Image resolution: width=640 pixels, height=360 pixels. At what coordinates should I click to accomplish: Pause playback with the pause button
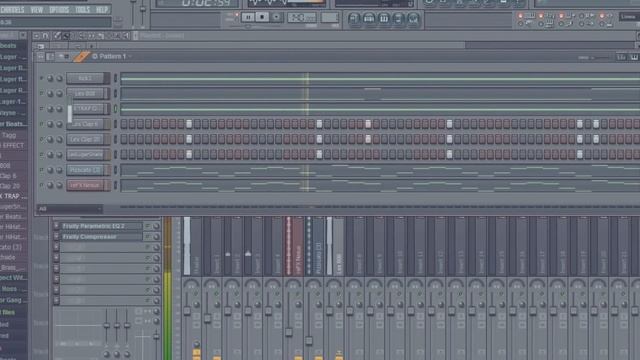point(248,17)
